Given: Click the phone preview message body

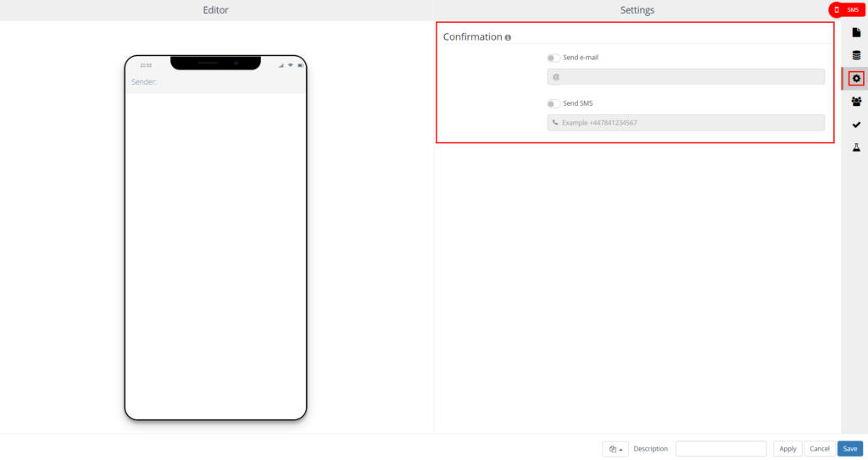Looking at the screenshot, I should click(x=215, y=255).
